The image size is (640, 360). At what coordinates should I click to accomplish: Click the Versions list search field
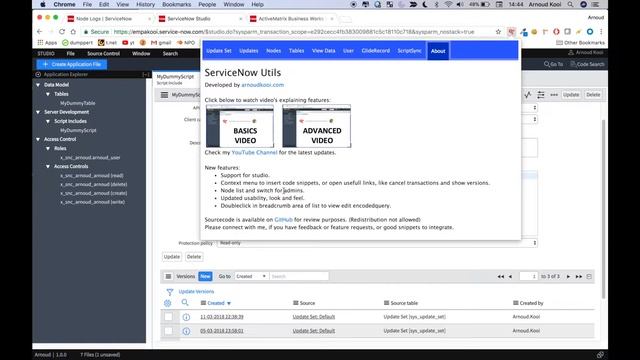click(x=299, y=276)
